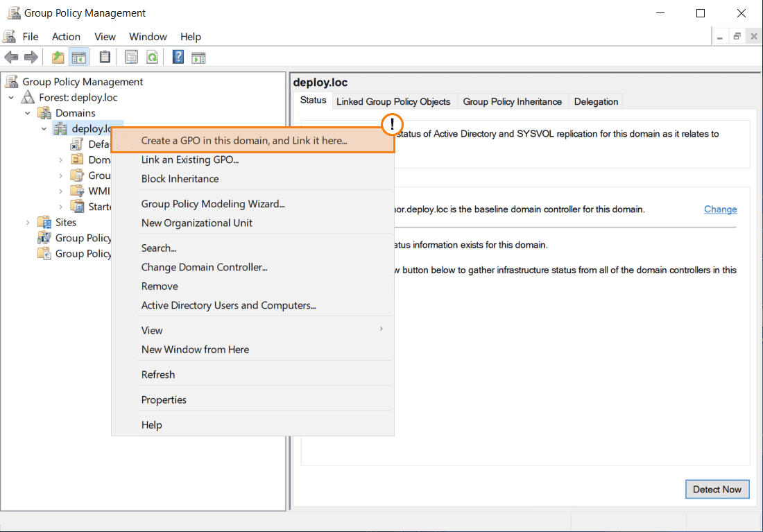Choose Remove in context menu
This screenshot has width=763, height=532.
click(252, 286)
